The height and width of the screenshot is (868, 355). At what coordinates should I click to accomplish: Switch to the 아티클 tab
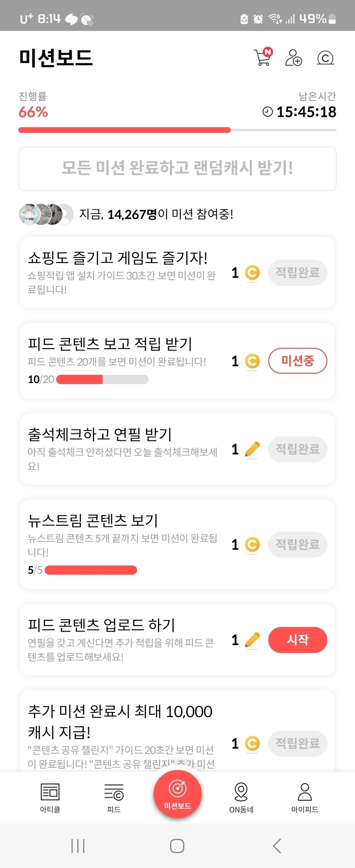click(50, 797)
